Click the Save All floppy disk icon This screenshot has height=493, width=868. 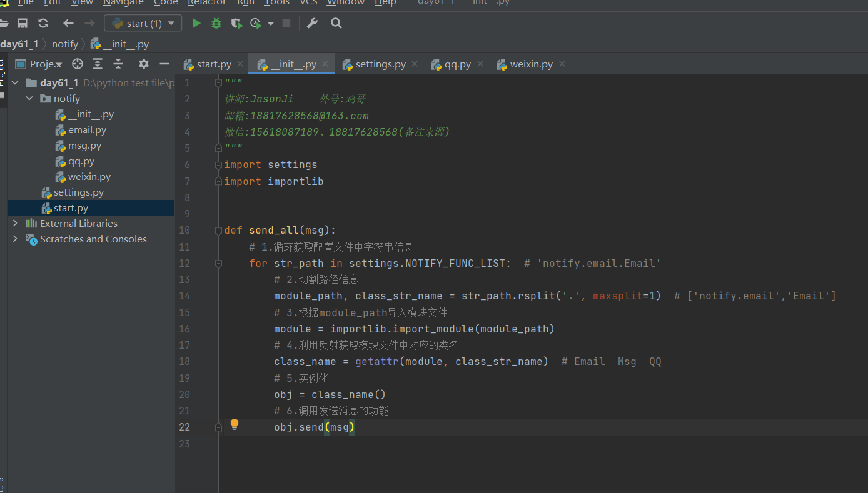[x=23, y=23]
